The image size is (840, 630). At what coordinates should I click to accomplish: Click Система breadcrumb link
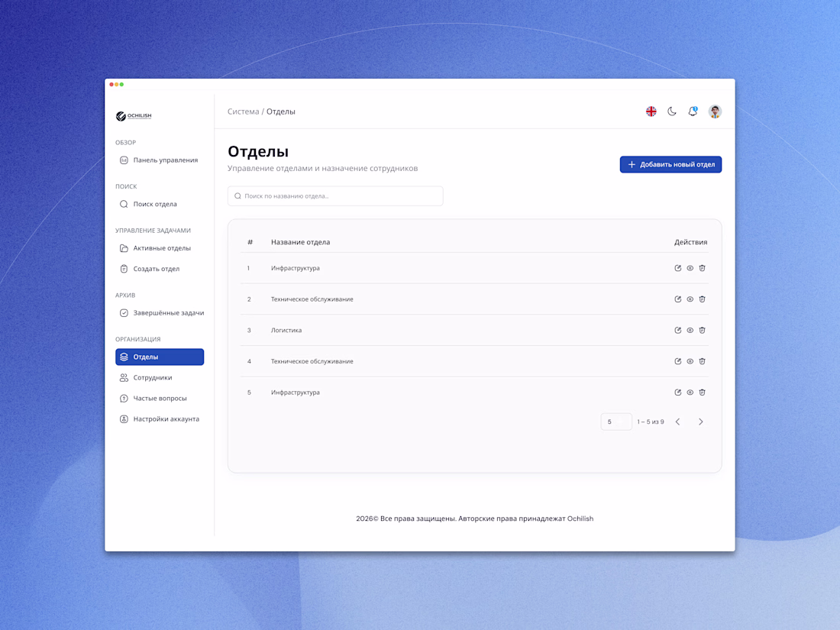[x=243, y=111]
